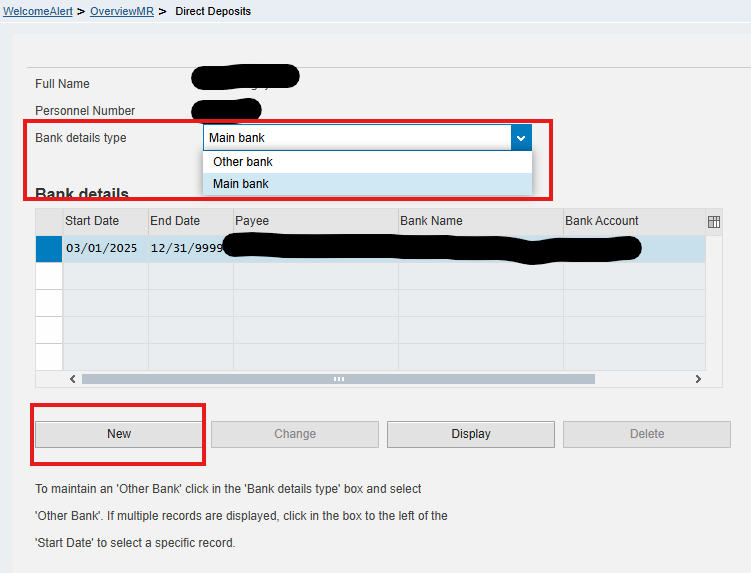Select the row selector of the 03/01/2025 record
Image resolution: width=751 pixels, height=573 pixels.
(x=49, y=249)
